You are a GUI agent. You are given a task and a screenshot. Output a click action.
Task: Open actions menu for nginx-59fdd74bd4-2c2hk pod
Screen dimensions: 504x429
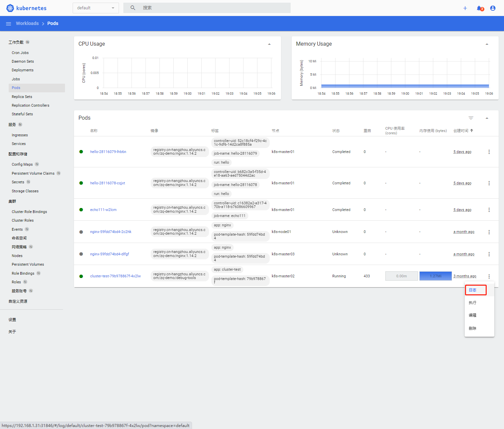pyautogui.click(x=489, y=232)
